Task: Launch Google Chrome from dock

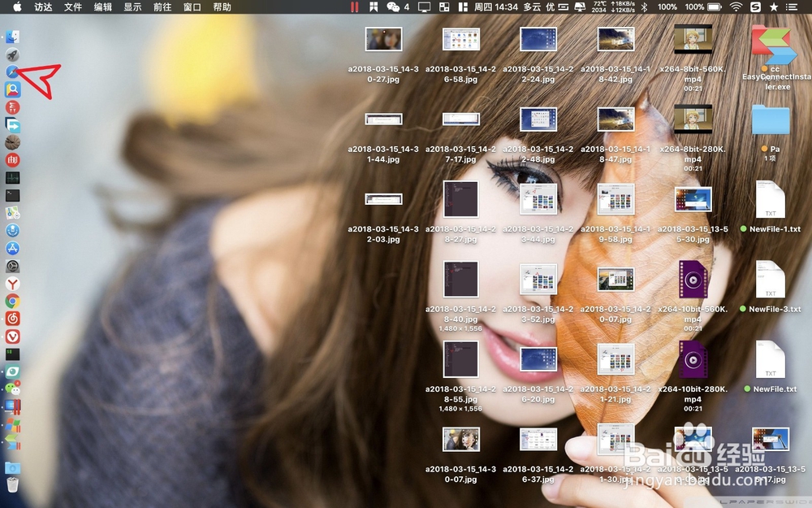Action: 12,302
